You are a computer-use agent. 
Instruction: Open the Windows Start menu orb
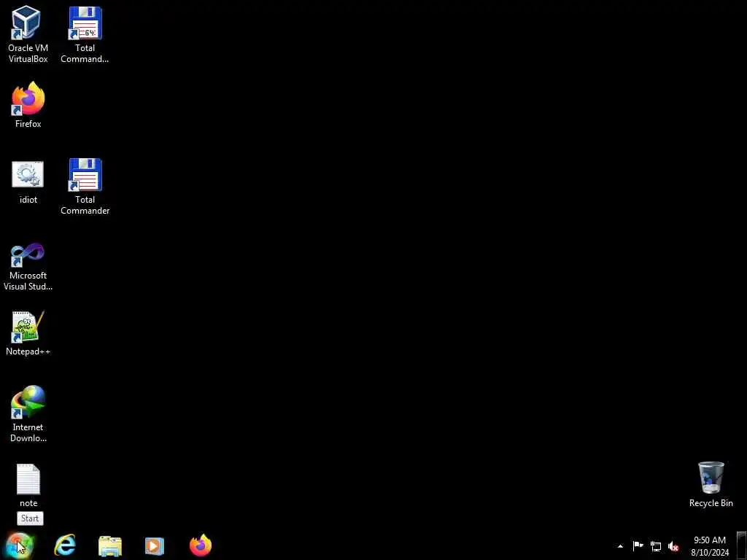pyautogui.click(x=19, y=545)
